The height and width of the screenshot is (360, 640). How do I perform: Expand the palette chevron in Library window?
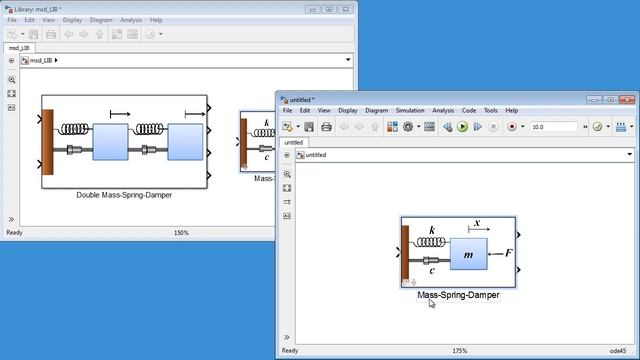pyautogui.click(x=11, y=219)
